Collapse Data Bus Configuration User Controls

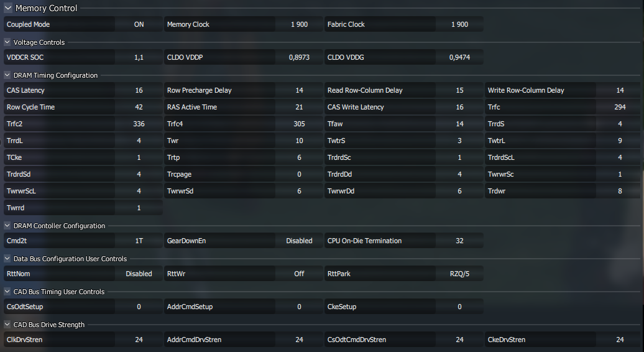pos(7,259)
